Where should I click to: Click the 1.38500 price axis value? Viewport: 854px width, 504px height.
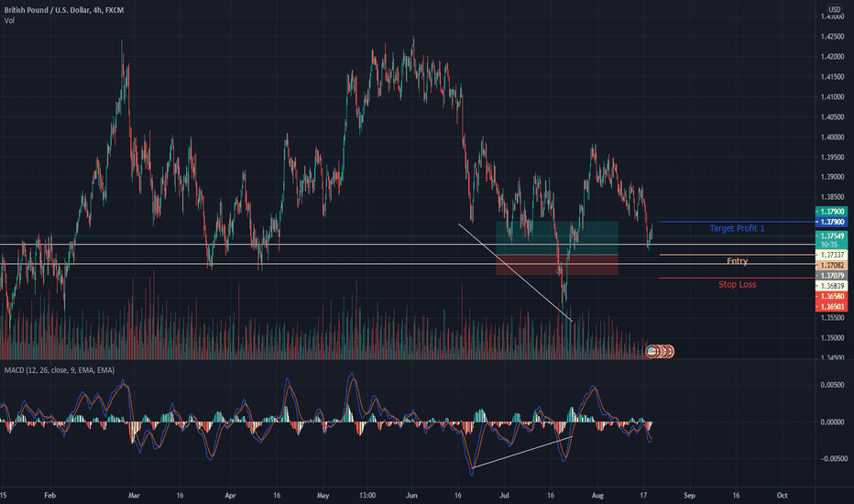[832, 197]
